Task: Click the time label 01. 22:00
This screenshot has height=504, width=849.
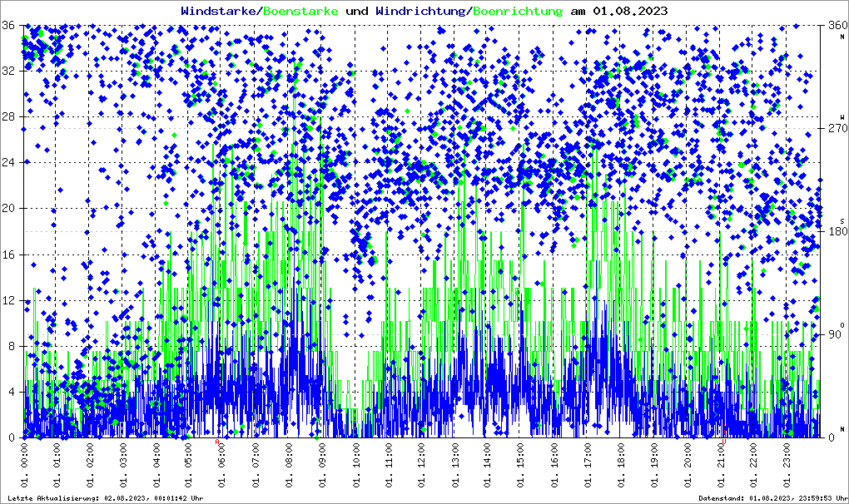Action: coord(753,465)
